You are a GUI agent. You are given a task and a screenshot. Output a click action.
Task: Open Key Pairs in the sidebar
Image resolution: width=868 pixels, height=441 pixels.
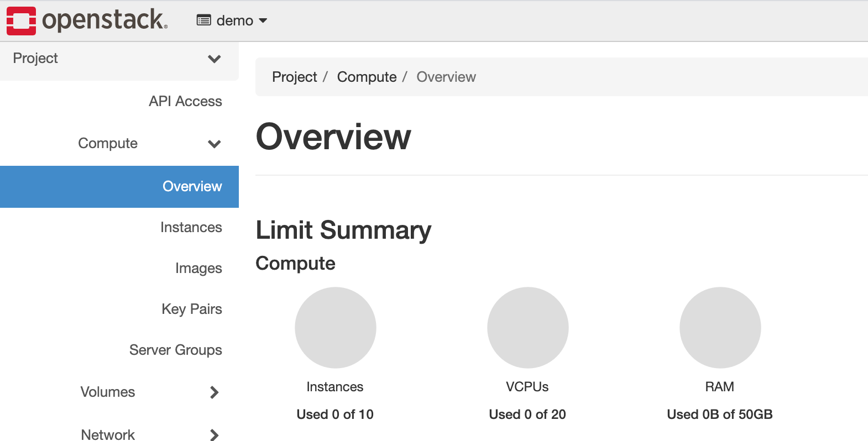[192, 309]
